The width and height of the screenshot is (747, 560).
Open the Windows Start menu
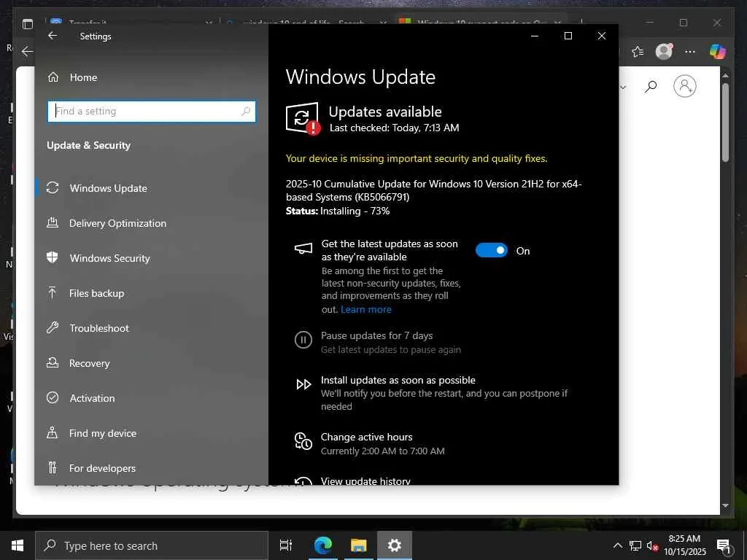pos(18,545)
